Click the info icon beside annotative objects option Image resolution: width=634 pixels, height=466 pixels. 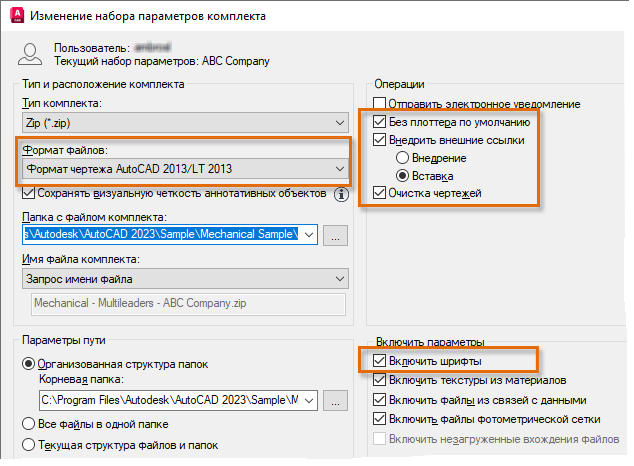coord(340,193)
